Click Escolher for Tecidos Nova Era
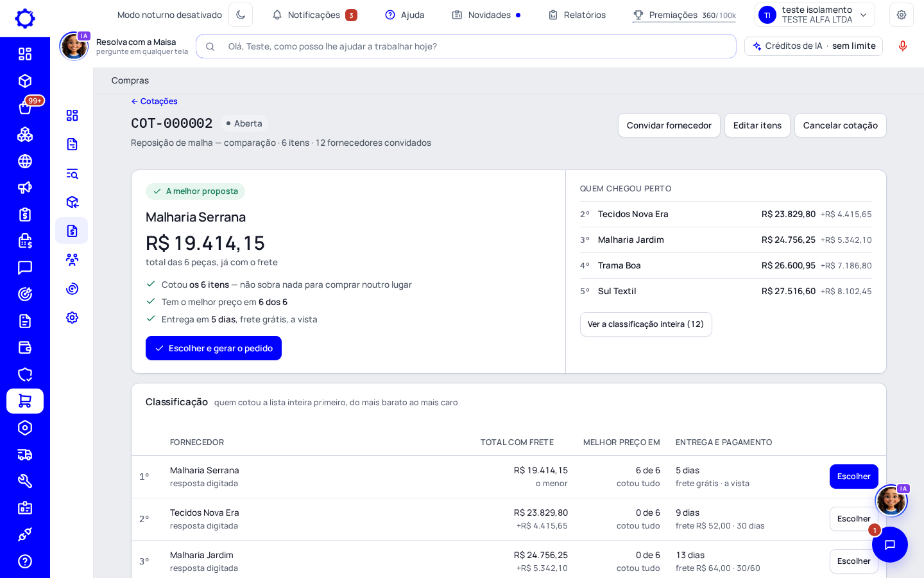924x578 pixels. (853, 519)
